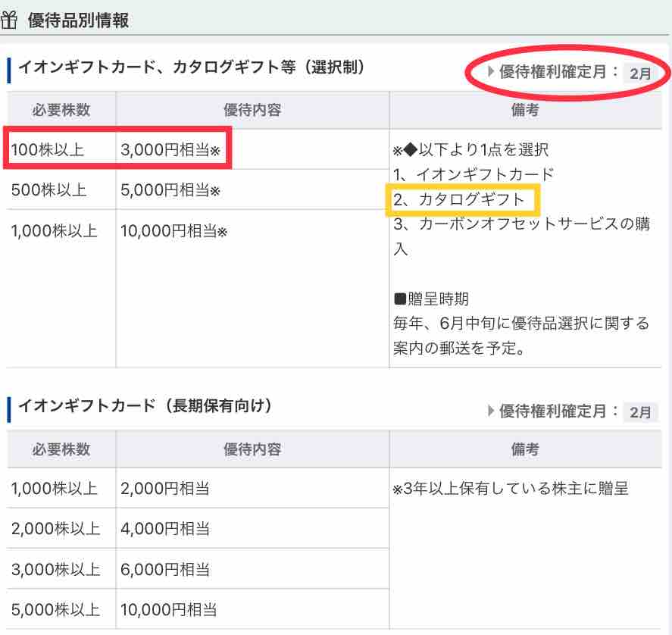Select 1,000株以上 in the 2,000円相当 row
The height and width of the screenshot is (635, 672).
pyautogui.click(x=61, y=488)
